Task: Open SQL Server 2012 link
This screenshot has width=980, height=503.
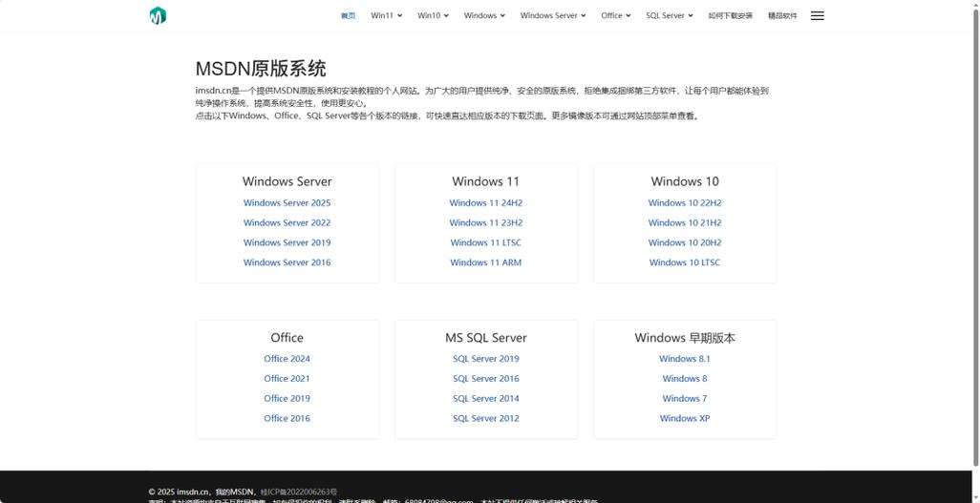Action: pos(485,419)
